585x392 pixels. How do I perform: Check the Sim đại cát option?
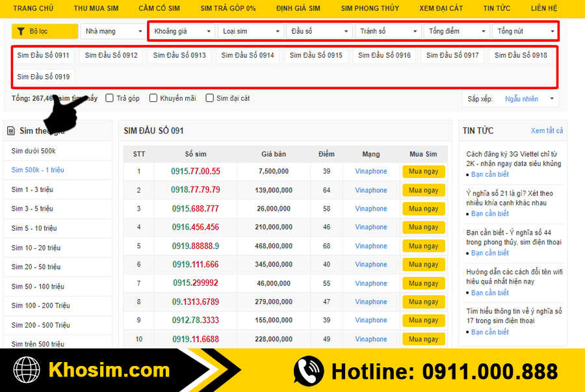click(x=210, y=98)
